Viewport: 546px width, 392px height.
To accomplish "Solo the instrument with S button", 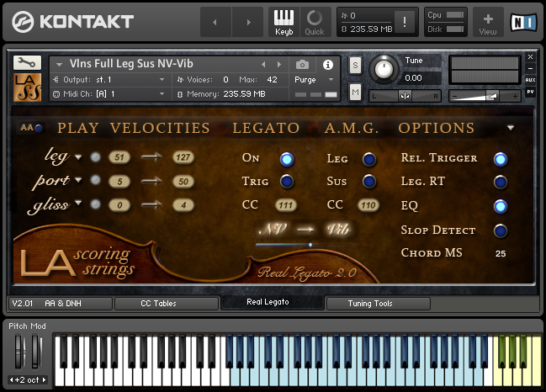I will point(355,65).
